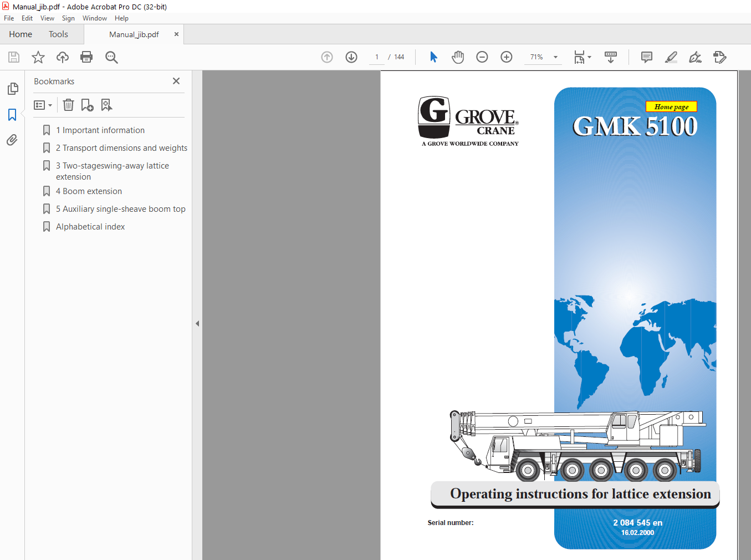Open the Edit menu
Viewport: 751px width, 560px height.
point(27,18)
